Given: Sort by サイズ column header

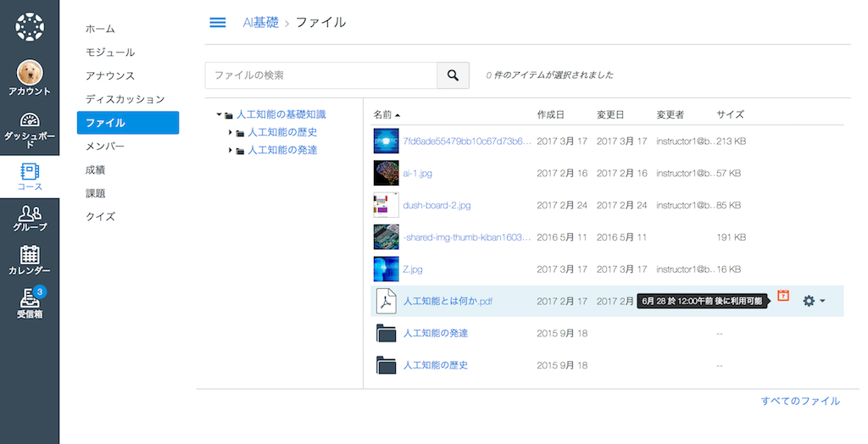Looking at the screenshot, I should (730, 114).
